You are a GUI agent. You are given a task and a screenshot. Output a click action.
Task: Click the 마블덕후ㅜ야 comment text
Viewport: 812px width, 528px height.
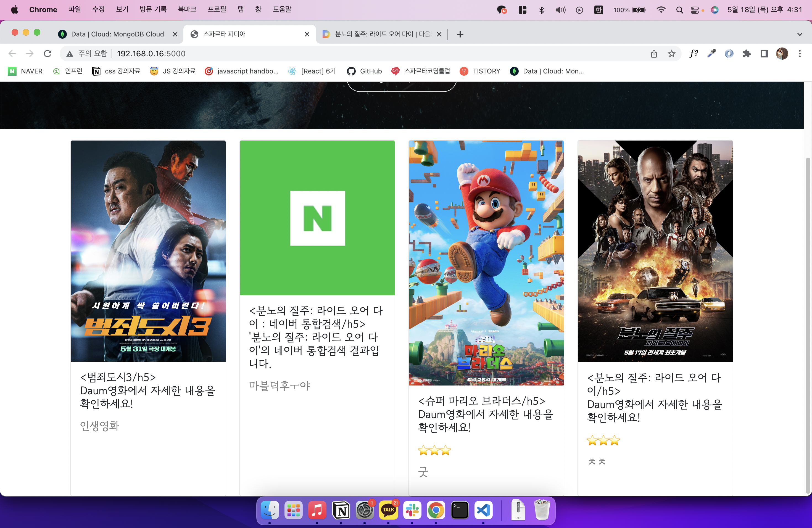pyautogui.click(x=280, y=386)
